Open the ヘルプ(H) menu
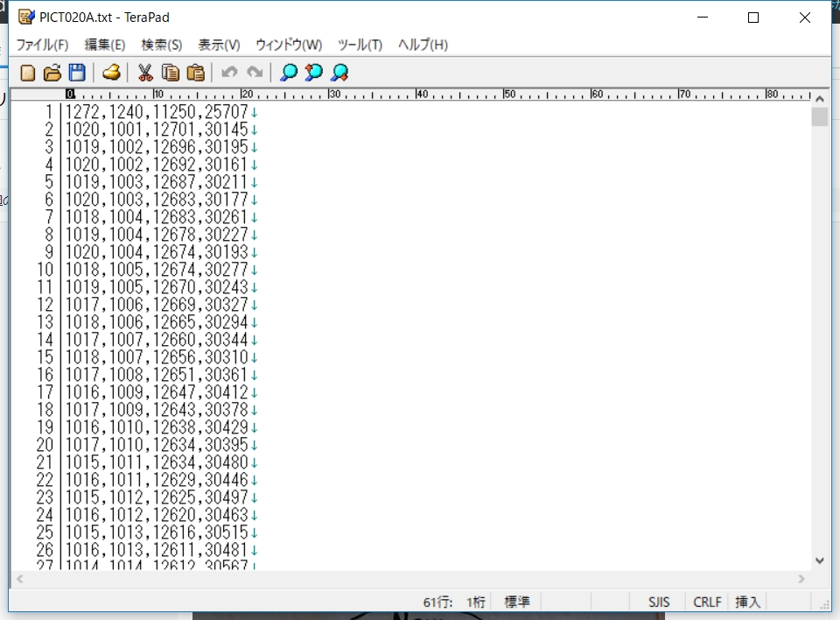The image size is (840, 620). coord(423,45)
